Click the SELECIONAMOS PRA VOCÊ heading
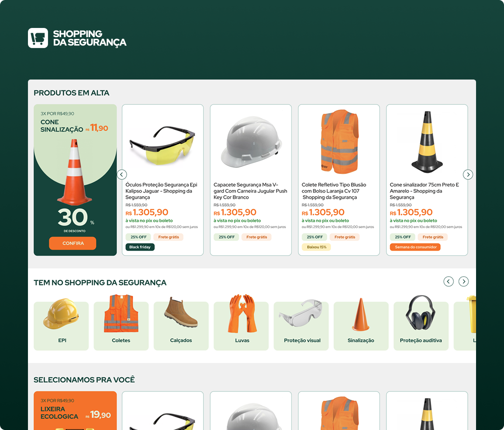This screenshot has height=430, width=504. pyautogui.click(x=84, y=380)
